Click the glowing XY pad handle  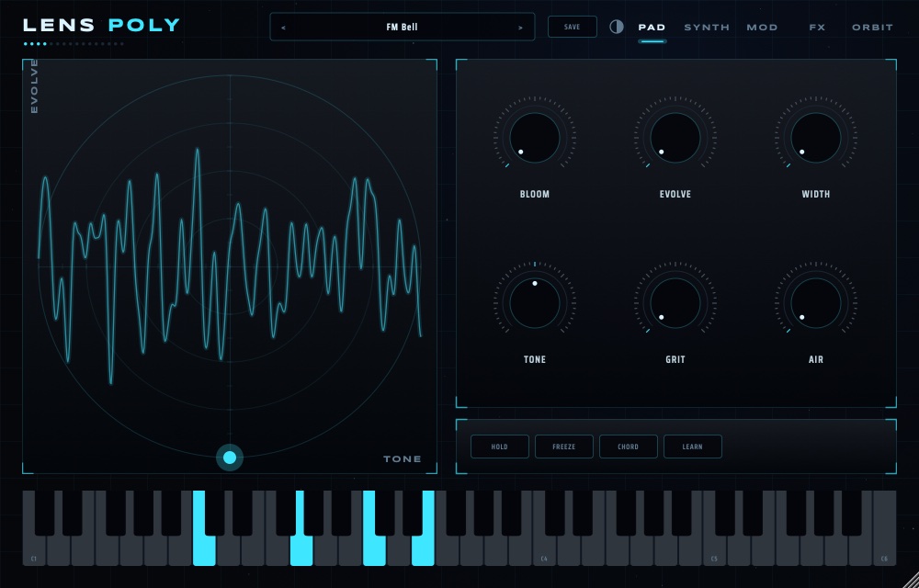pos(230,458)
